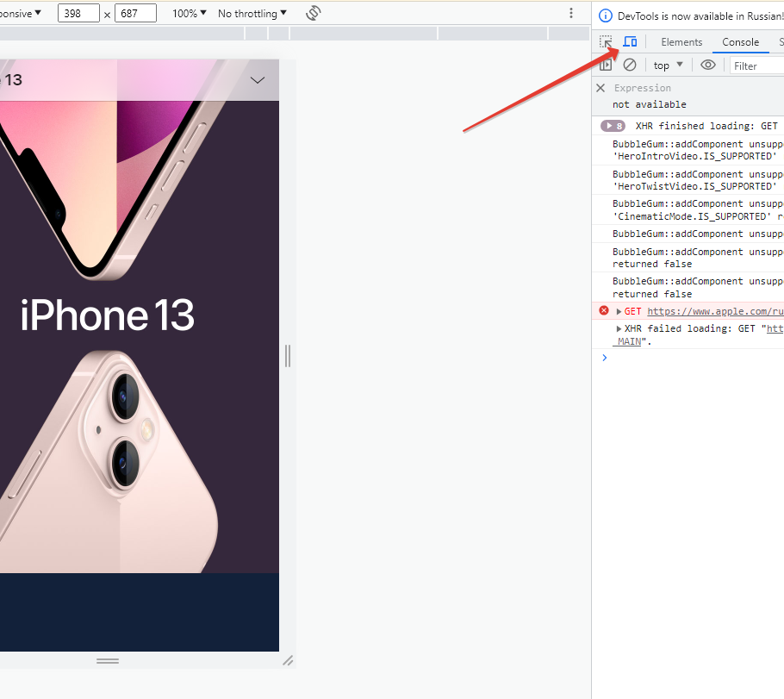Show the console sidebar
The height and width of the screenshot is (699, 784).
pyautogui.click(x=606, y=66)
